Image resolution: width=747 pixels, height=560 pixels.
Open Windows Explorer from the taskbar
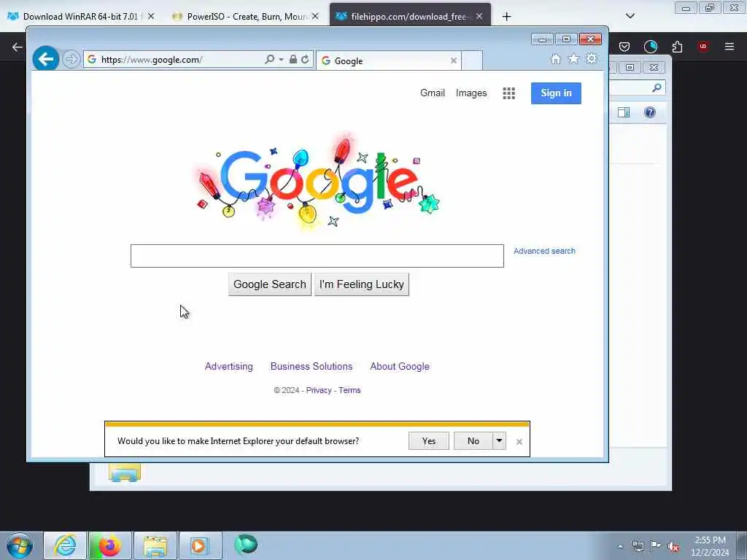coord(155,545)
